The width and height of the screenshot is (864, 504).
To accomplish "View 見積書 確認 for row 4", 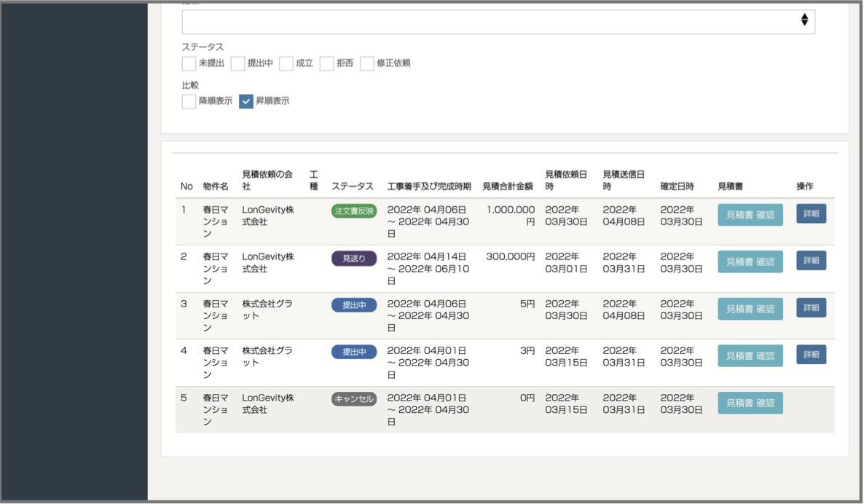I will pos(750,355).
